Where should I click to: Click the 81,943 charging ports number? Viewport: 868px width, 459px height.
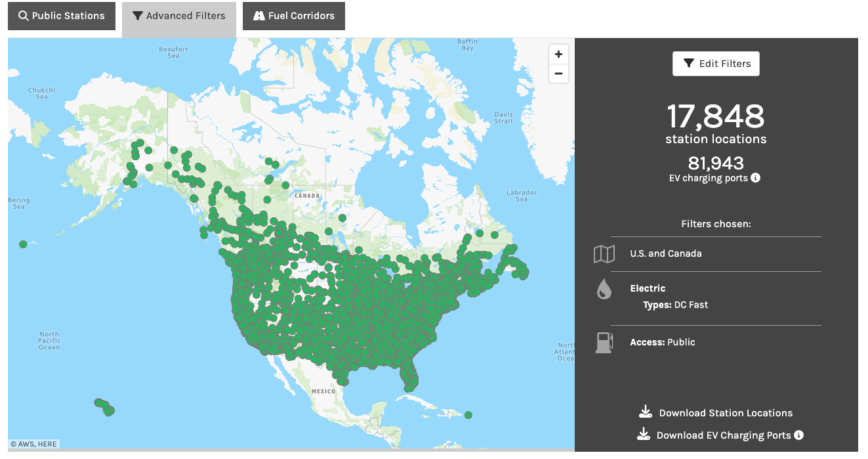[x=716, y=163]
